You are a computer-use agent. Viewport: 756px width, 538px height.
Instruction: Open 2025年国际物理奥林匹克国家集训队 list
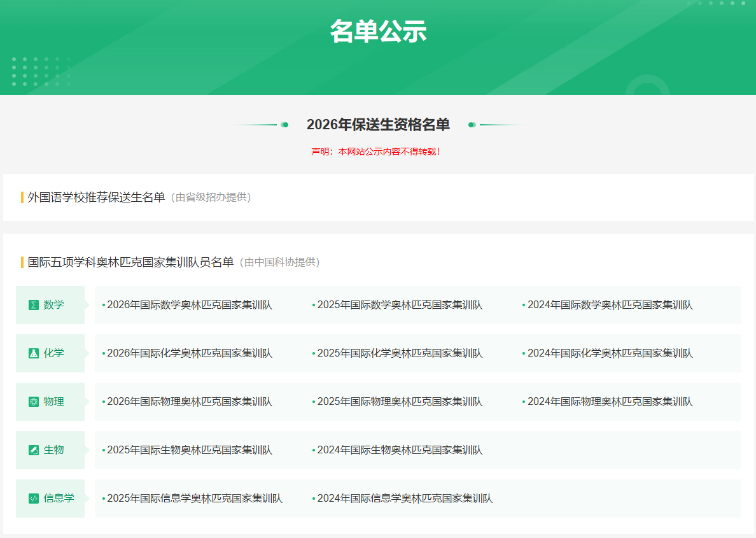tap(400, 402)
